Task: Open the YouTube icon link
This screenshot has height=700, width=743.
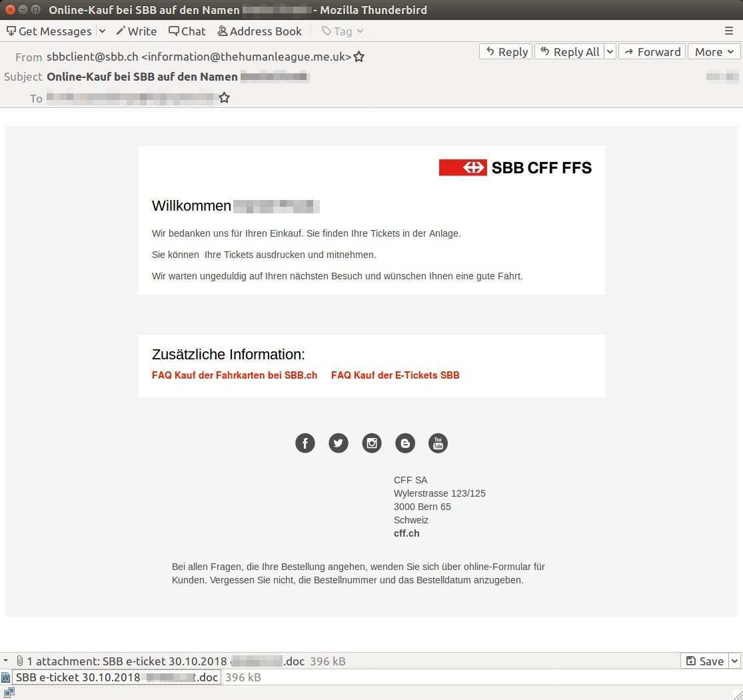Action: tap(438, 443)
